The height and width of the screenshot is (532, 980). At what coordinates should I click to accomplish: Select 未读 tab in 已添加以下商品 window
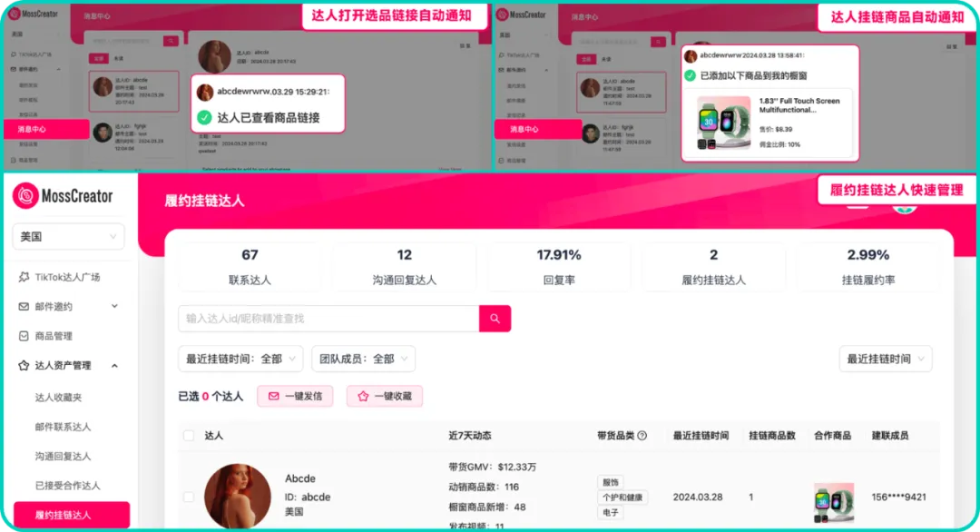pos(606,59)
